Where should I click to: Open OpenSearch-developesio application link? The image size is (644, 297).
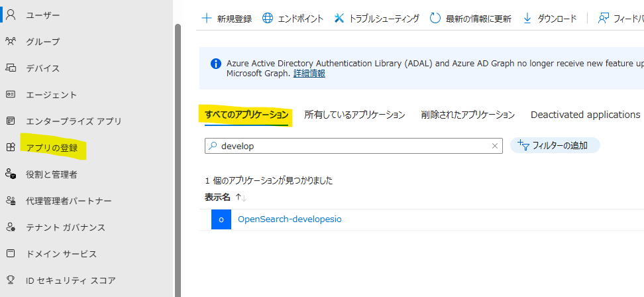[290, 219]
